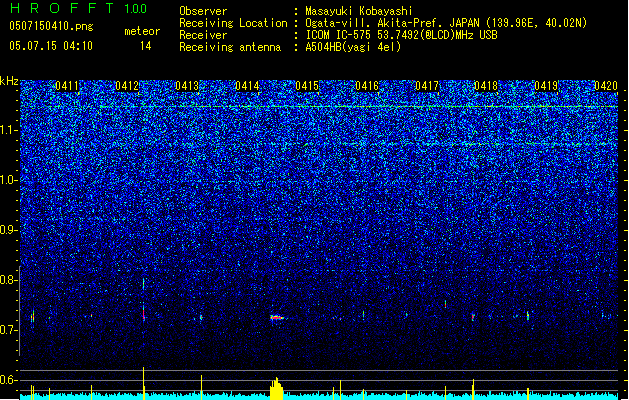The width and height of the screenshot is (629, 400).
Task: Click the 0412 time marker
Action: [127, 86]
